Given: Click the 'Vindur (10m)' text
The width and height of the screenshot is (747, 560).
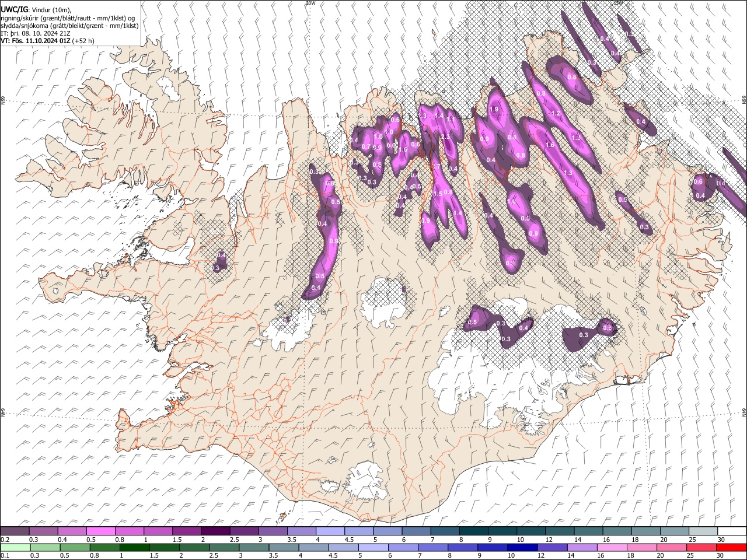Looking at the screenshot, I should [x=50, y=10].
